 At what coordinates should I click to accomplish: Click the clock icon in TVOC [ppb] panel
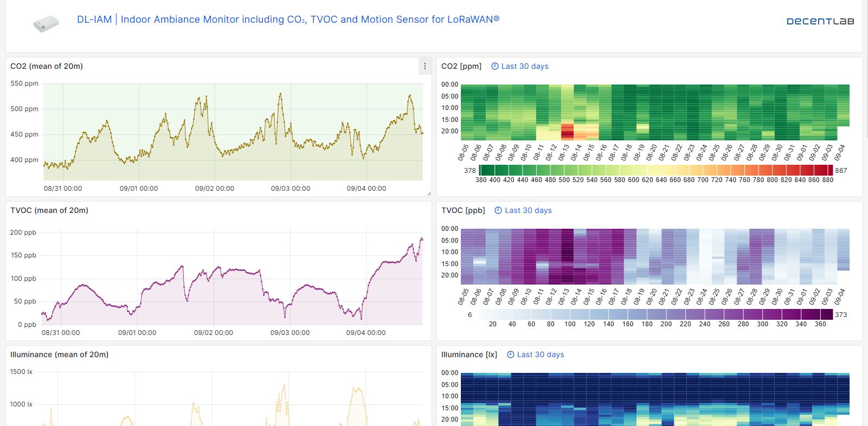click(x=498, y=210)
